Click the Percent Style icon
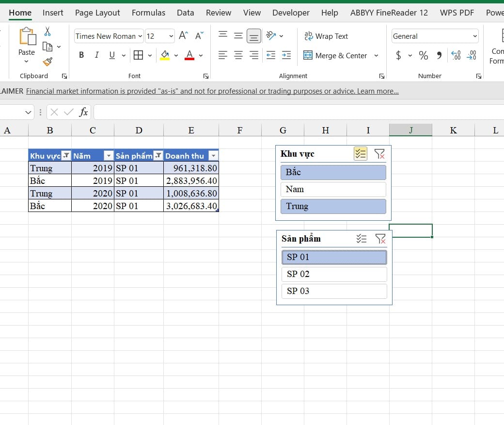This screenshot has width=504, height=425. pos(424,55)
